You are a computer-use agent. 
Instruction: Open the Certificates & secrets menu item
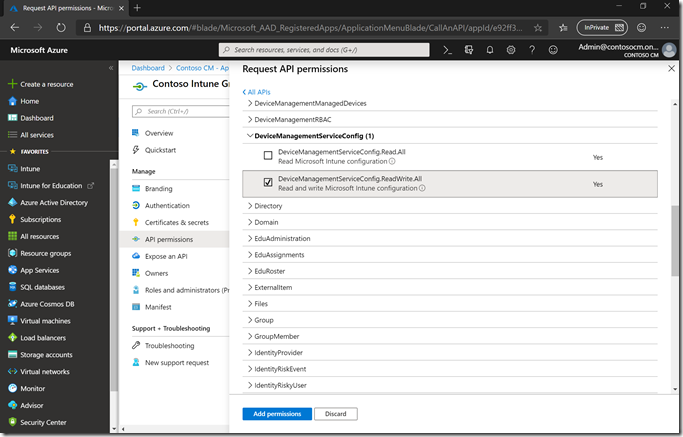(176, 222)
